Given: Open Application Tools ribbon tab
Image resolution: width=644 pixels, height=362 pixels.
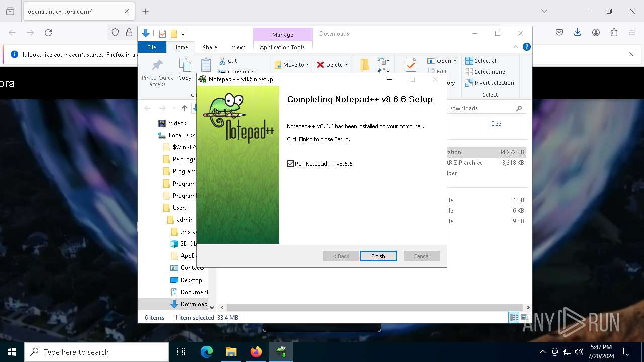Looking at the screenshot, I should pos(282,47).
